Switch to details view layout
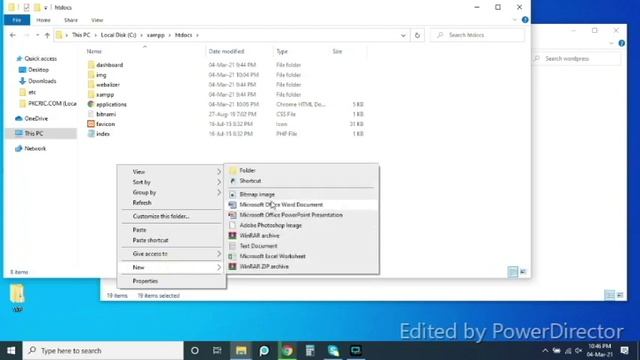This screenshot has width=640, height=360. [x=513, y=272]
